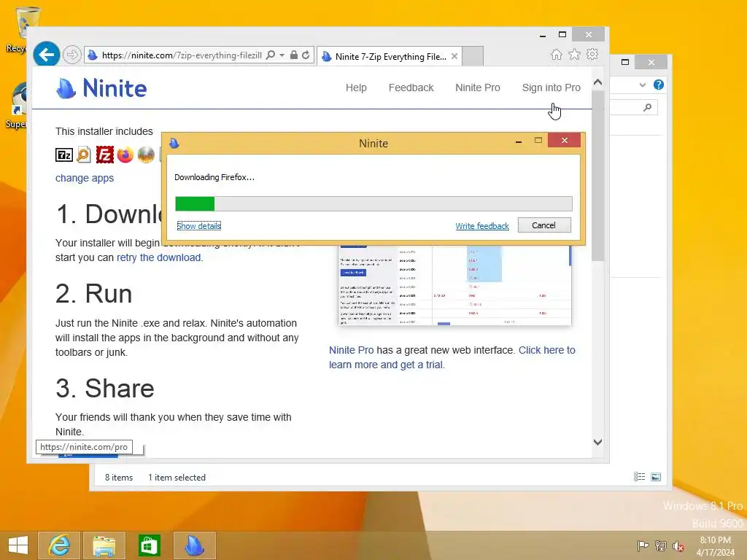
Task: Click the 7-Zip app icon
Action: 64,155
